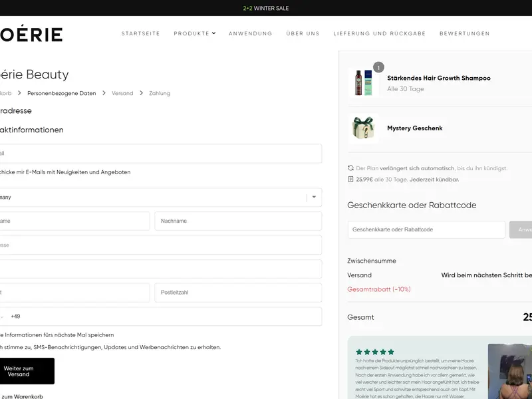532x399 pixels.
Task: Click the chevron before Personenbezogene Daten breadcrumb
Action: tap(19, 93)
